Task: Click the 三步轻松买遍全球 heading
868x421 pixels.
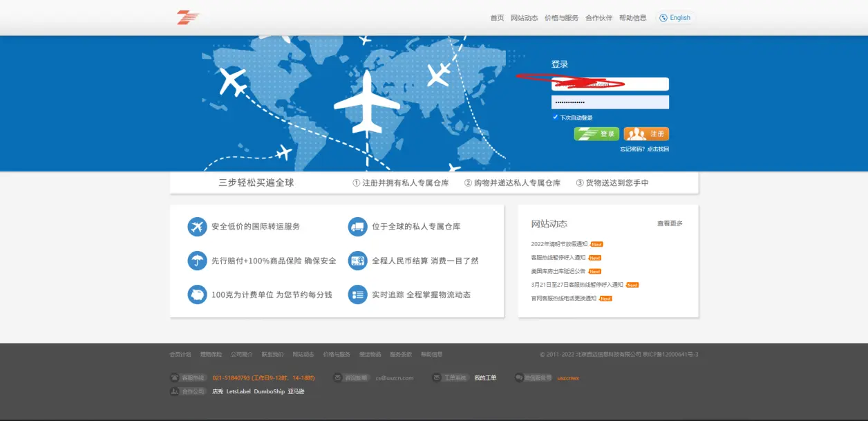Action: (x=256, y=183)
